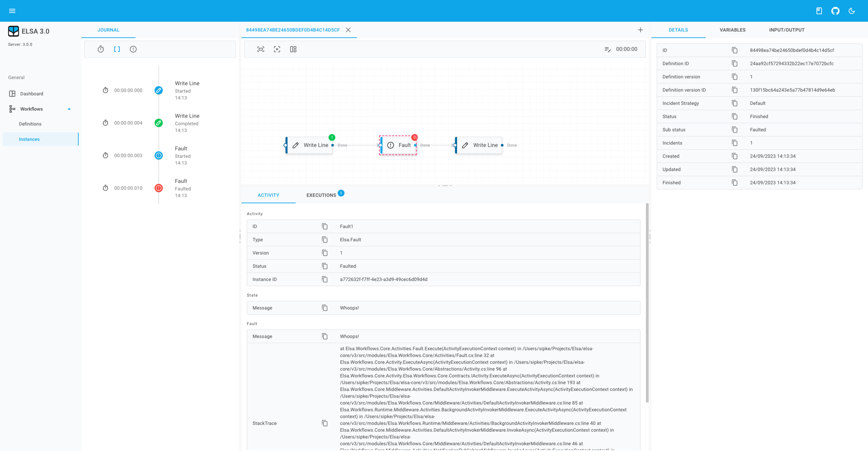Click the alert icon in the journal toolbar
The height and width of the screenshot is (451, 868).
[133, 49]
